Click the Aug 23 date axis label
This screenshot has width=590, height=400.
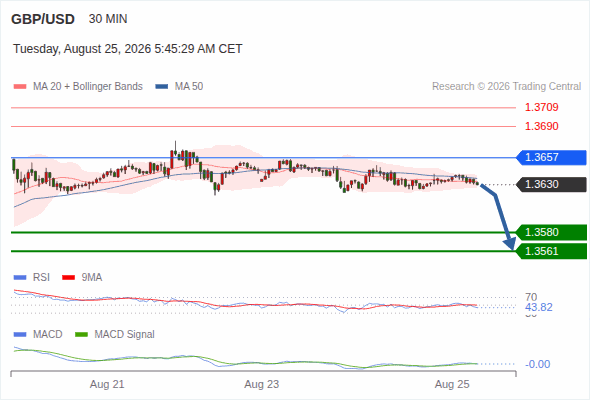262,385
